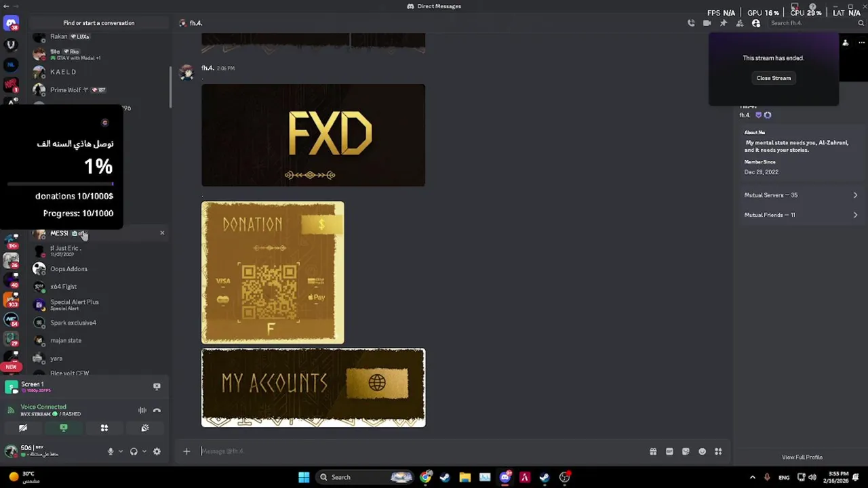Open the emoji picker

[x=702, y=451]
